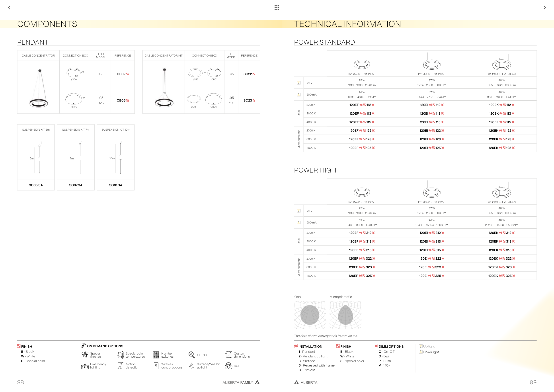Click the CRI 80 magnifier icon
Screen dimensions: 554x392
tap(191, 355)
